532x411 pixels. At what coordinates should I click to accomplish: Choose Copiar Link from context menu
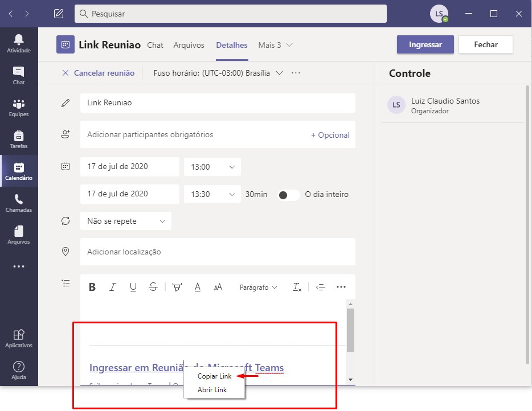click(x=214, y=376)
